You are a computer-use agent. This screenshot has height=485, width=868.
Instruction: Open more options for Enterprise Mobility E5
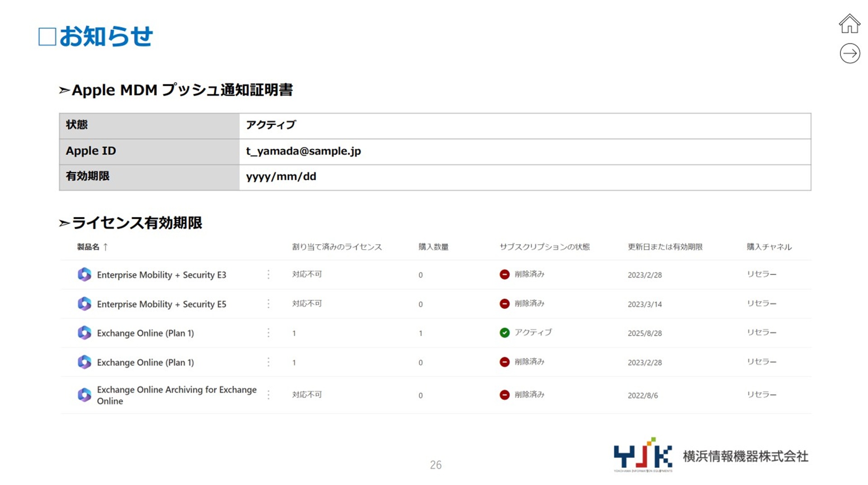coord(269,304)
